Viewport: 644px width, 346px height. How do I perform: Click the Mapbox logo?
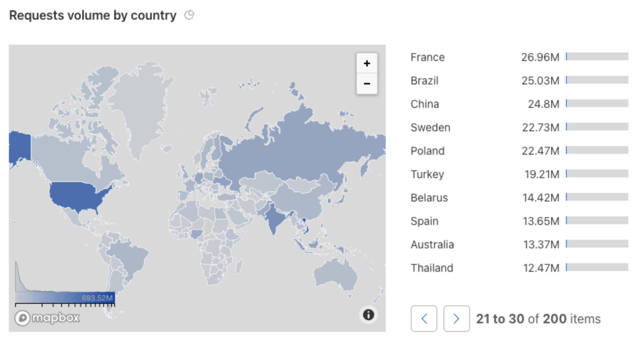click(x=47, y=318)
